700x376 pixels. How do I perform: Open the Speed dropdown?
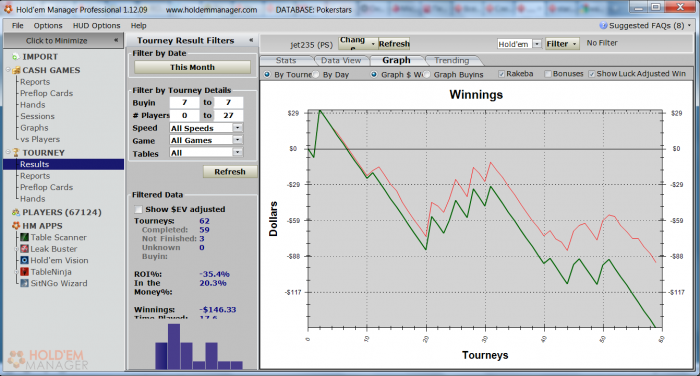(x=238, y=128)
